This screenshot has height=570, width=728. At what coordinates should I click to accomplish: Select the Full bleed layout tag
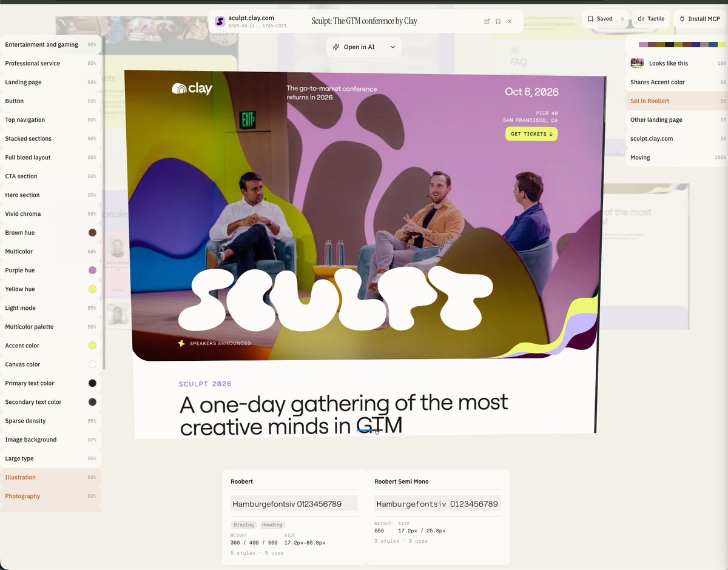pyautogui.click(x=50, y=158)
